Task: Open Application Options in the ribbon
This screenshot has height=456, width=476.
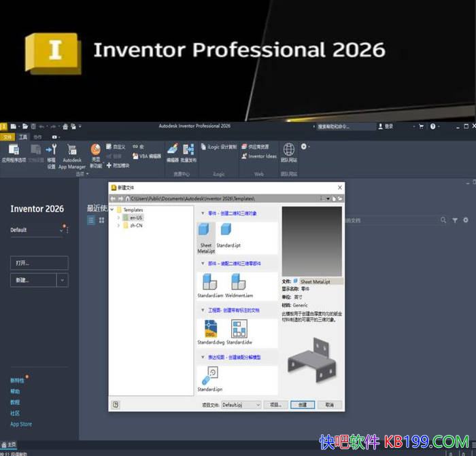Action: [14, 153]
